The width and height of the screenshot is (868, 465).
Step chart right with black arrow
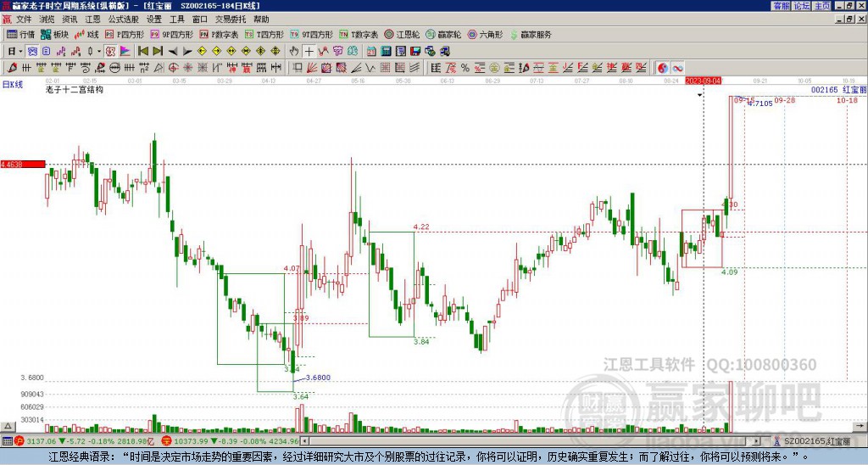pyautogui.click(x=187, y=52)
